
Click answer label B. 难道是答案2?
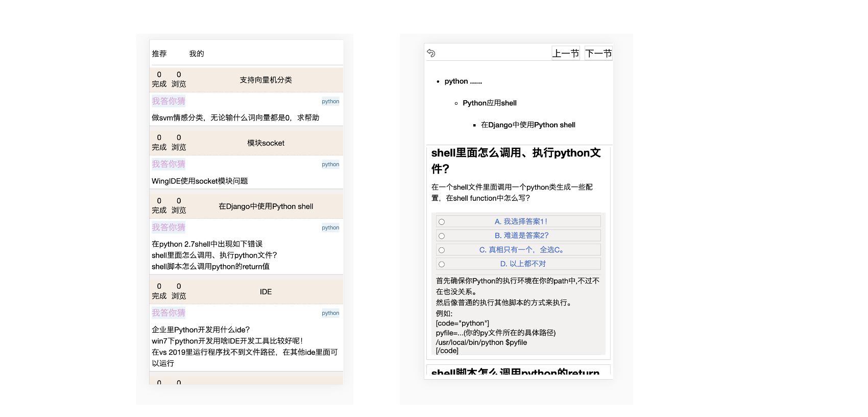521,236
